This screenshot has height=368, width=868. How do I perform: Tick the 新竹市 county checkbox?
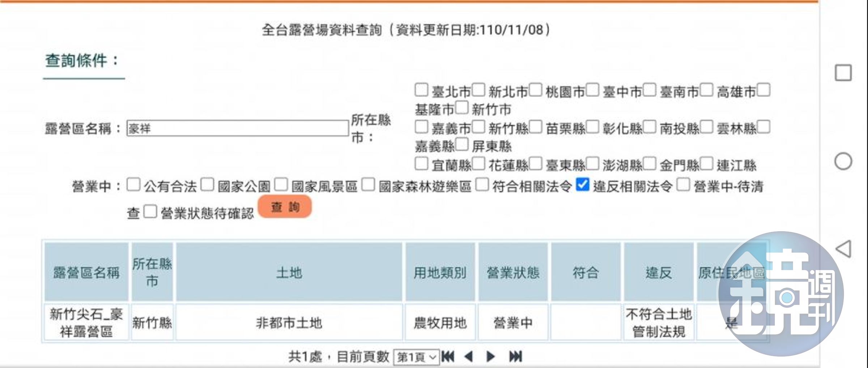(x=461, y=107)
